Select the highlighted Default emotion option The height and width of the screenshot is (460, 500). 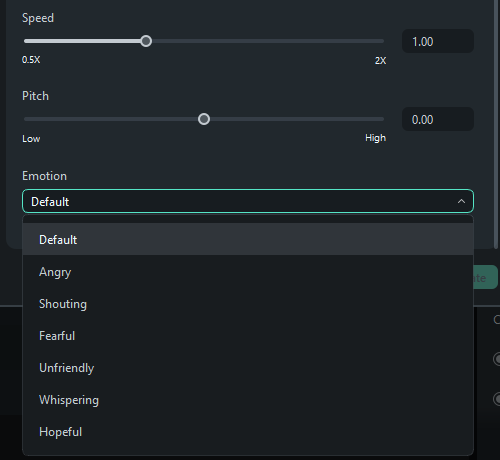click(248, 239)
